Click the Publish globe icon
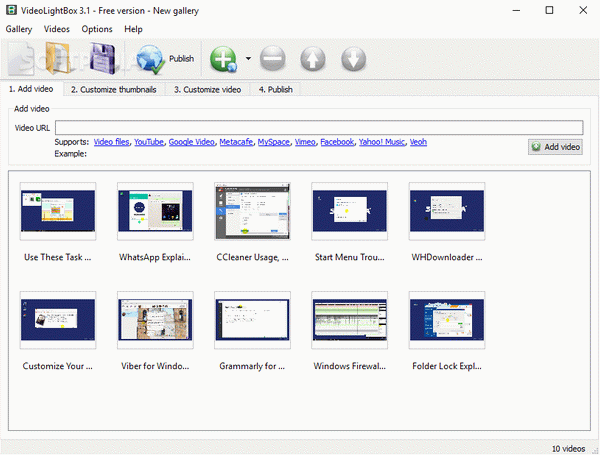This screenshot has width=600, height=455. click(x=150, y=59)
